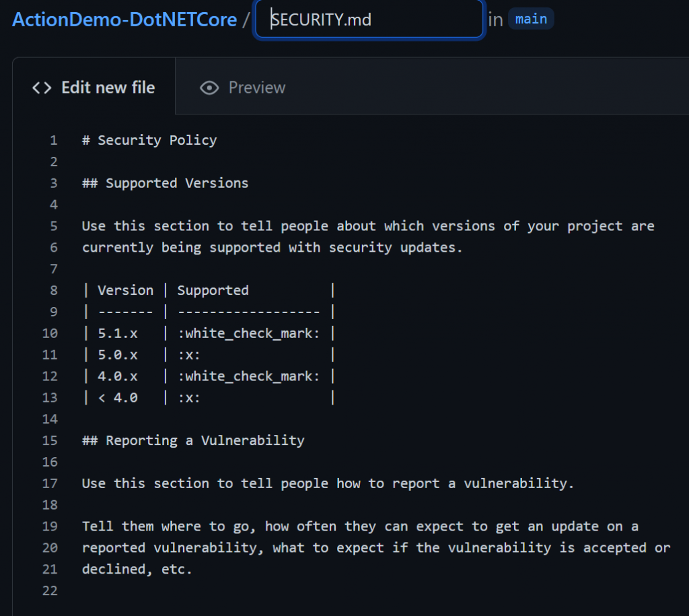Click line number 15 in the gutter
This screenshot has height=616, width=689.
(x=50, y=440)
